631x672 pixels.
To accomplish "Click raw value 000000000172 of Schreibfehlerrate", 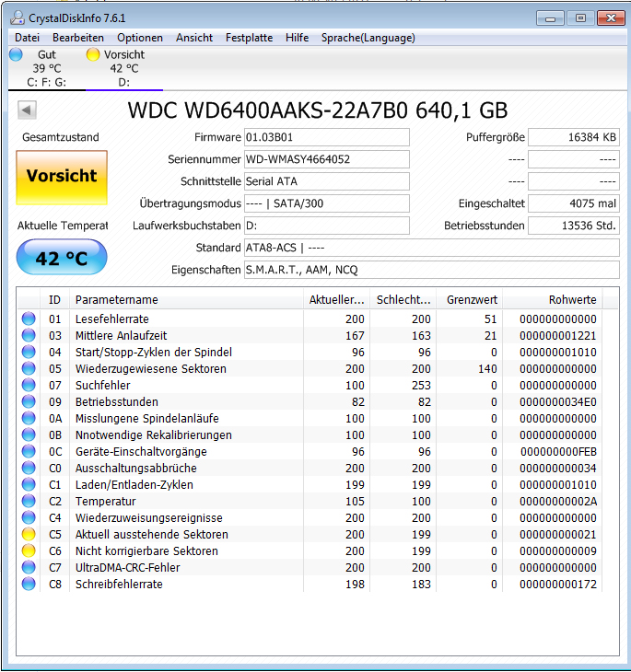I will 558,585.
